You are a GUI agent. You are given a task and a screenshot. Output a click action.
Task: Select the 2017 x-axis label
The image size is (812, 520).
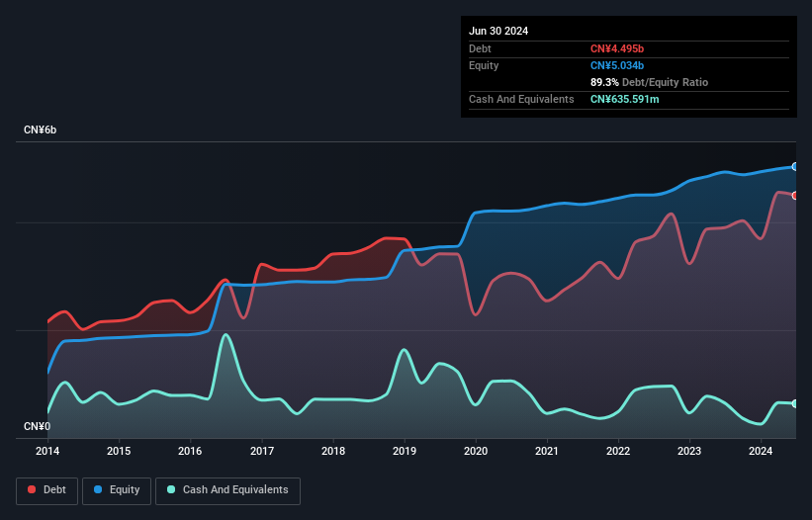[262, 451]
